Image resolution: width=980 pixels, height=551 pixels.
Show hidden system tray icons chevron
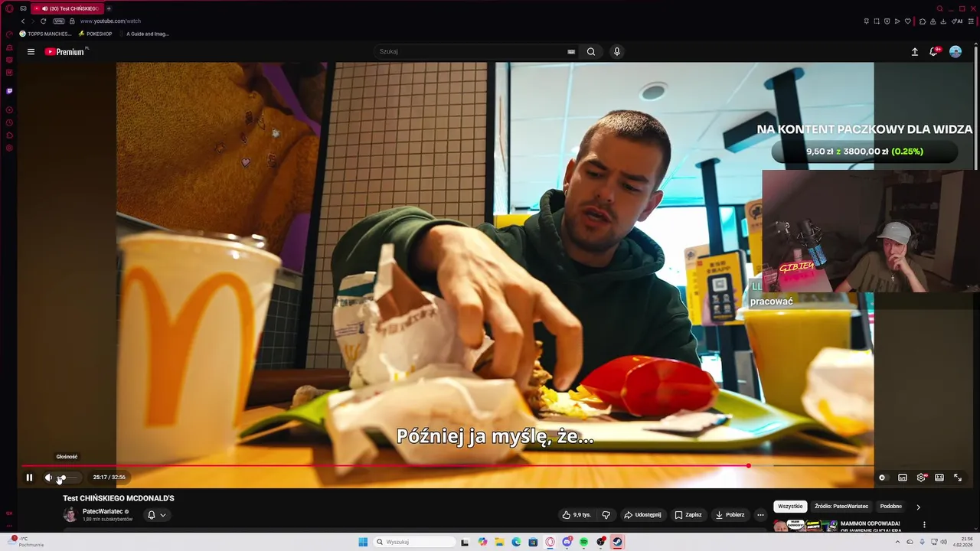click(898, 542)
